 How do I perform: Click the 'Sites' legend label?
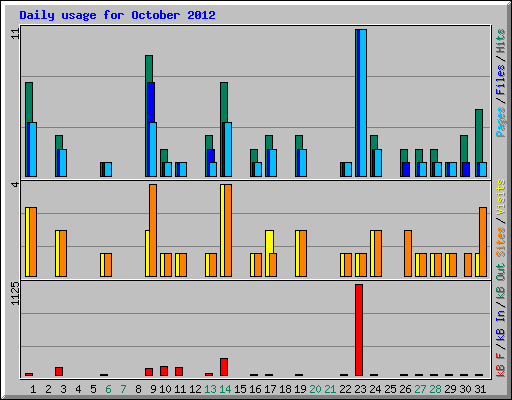pyautogui.click(x=501, y=242)
